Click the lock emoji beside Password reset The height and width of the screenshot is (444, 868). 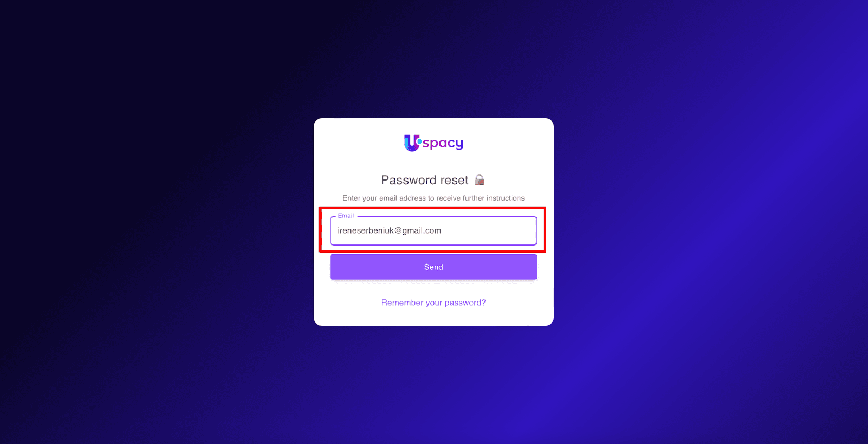480,180
